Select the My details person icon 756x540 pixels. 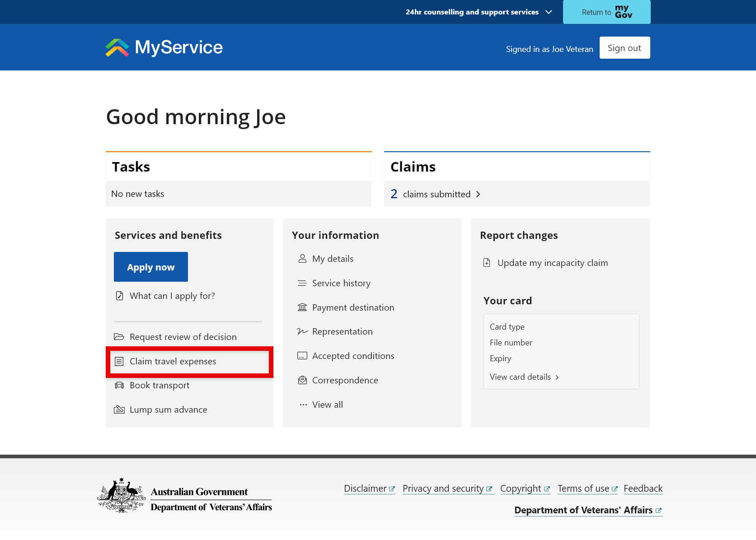(302, 258)
